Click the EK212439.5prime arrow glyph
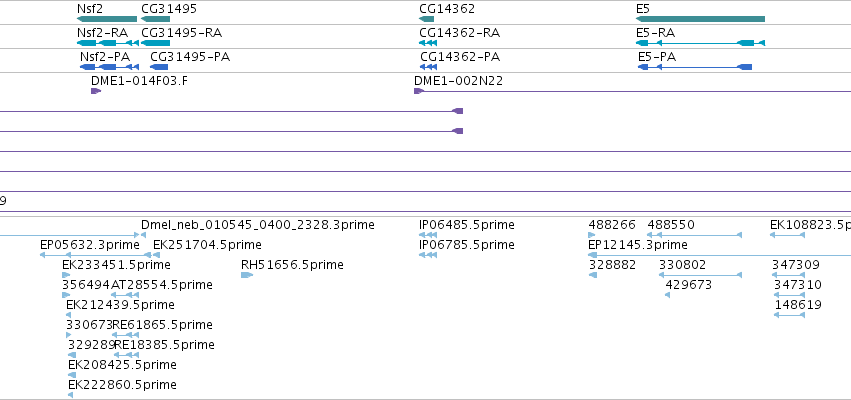Image resolution: width=851 pixels, height=400 pixels. (69, 315)
